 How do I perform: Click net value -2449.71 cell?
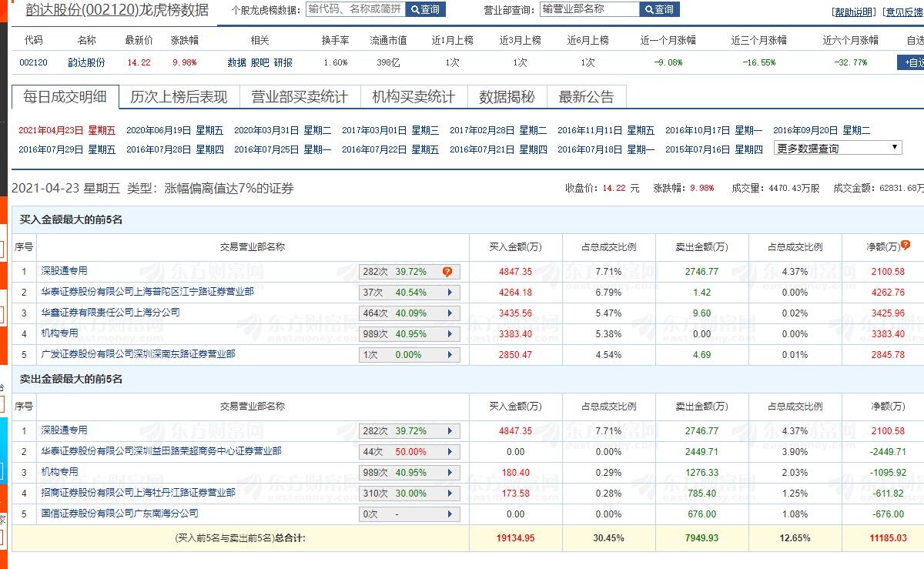pyautogui.click(x=889, y=452)
